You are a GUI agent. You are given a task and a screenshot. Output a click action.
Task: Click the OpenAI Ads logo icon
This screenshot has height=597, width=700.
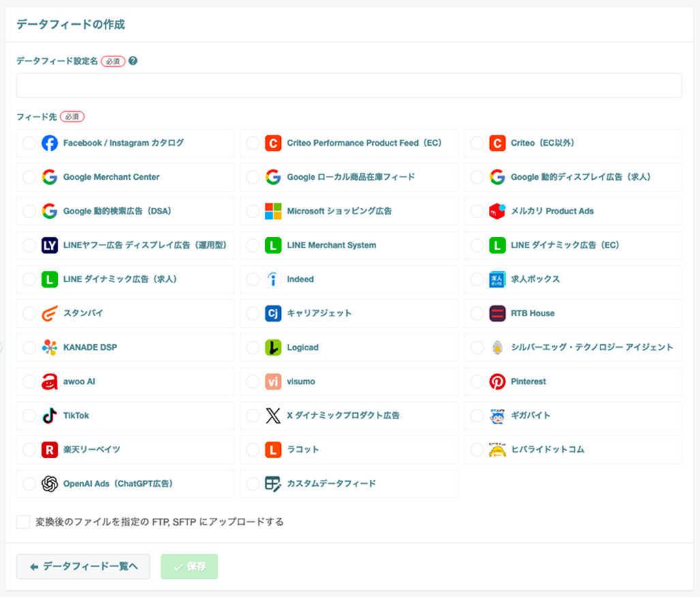(50, 484)
